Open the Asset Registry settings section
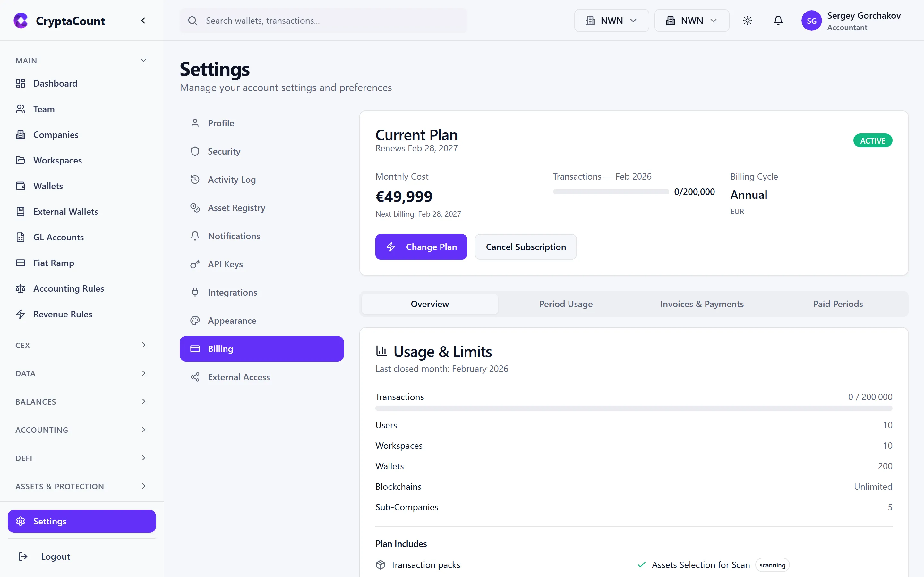924x577 pixels. click(x=236, y=208)
